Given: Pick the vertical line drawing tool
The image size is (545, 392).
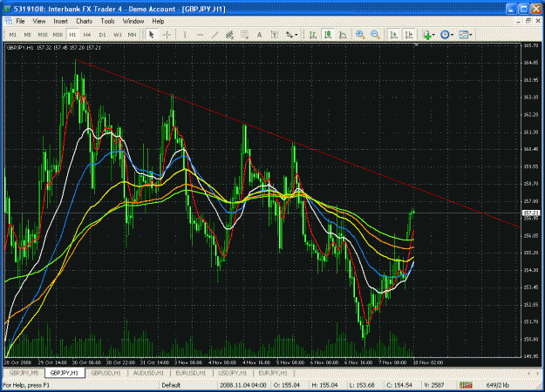Looking at the screenshot, I should coord(185,35).
